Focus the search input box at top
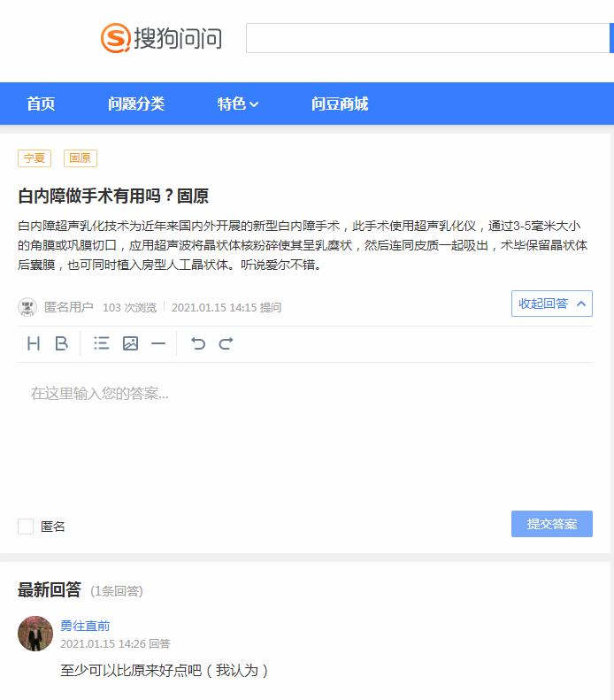The height and width of the screenshot is (700, 614). click(427, 38)
